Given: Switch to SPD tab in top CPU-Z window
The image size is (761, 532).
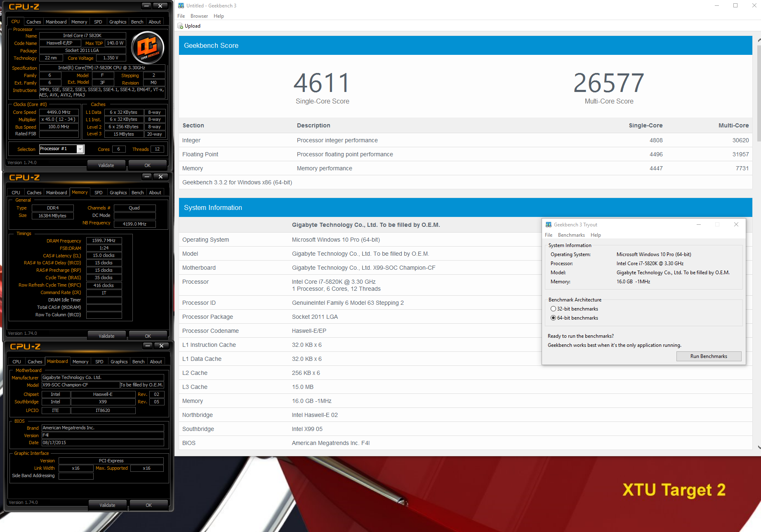Looking at the screenshot, I should pyautogui.click(x=98, y=22).
